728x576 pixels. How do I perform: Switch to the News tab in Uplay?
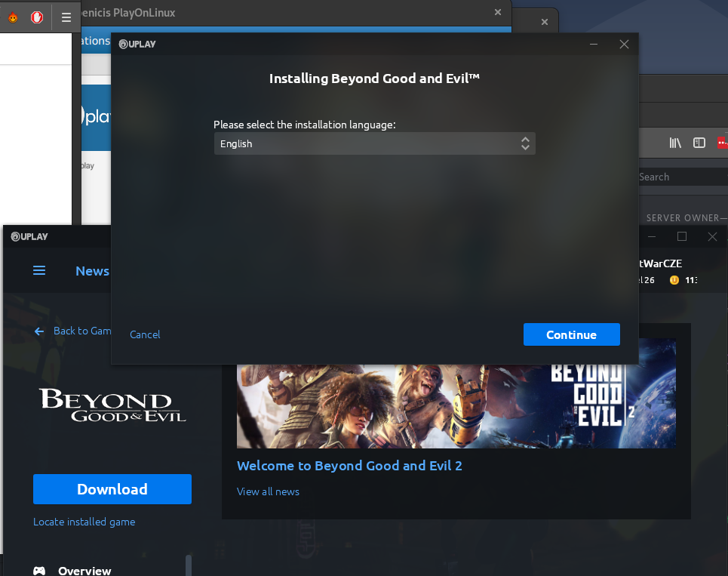92,271
